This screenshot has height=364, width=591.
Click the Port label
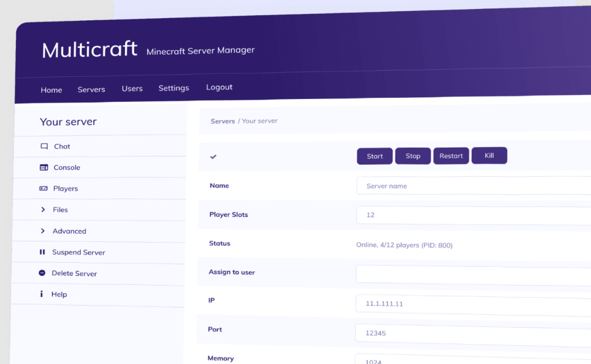pyautogui.click(x=215, y=330)
